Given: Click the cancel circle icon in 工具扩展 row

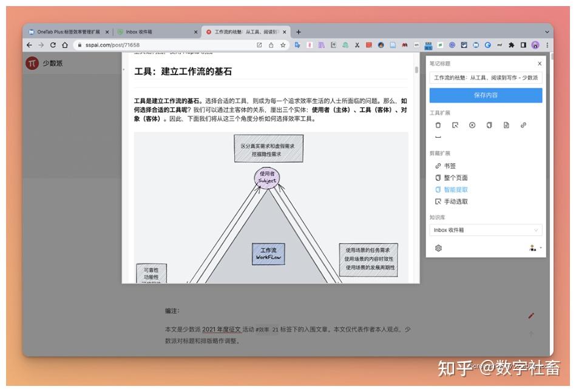Looking at the screenshot, I should click(472, 124).
